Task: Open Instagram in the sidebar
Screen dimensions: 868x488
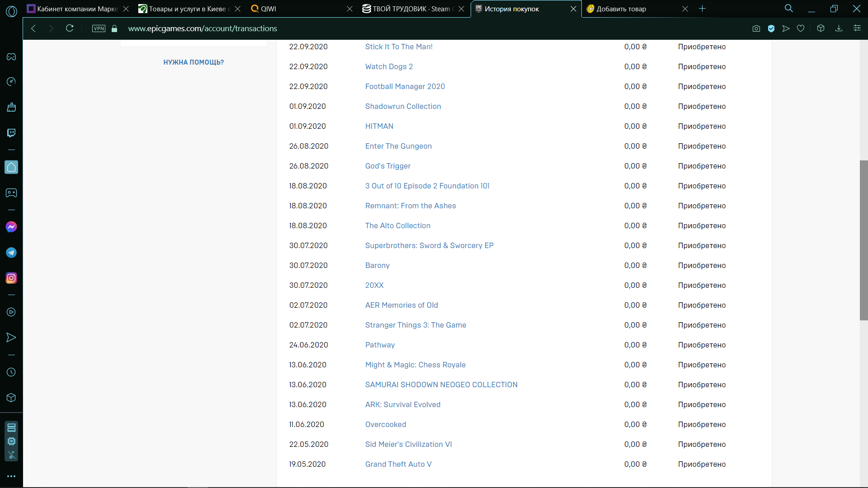Action: tap(11, 278)
